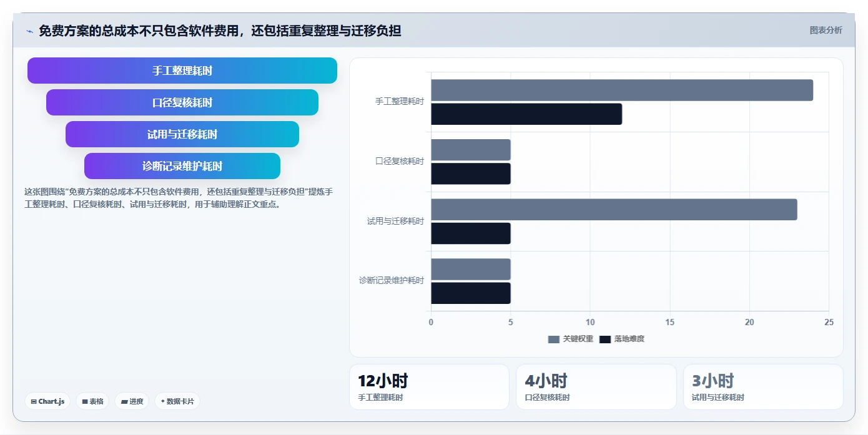Select the 口径复核耗时 funnel block

182,102
